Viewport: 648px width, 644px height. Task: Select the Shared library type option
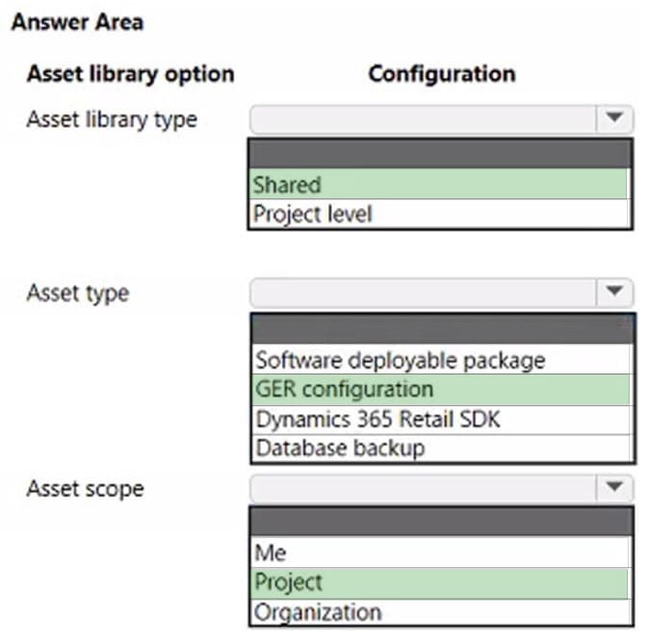(439, 184)
